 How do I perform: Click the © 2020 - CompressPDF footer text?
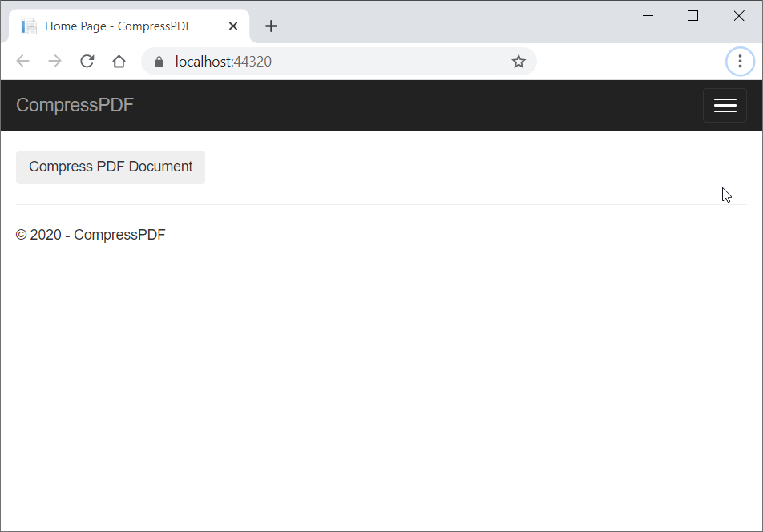pyautogui.click(x=91, y=235)
